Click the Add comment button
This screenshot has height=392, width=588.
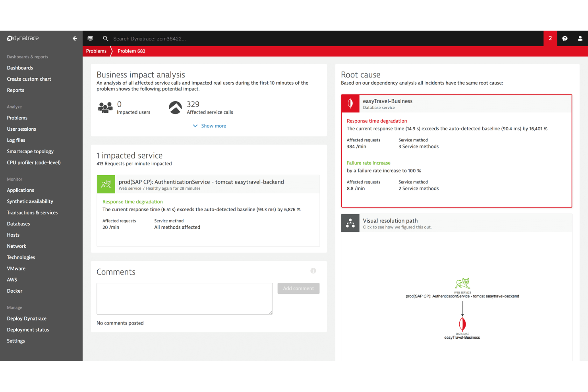point(298,288)
